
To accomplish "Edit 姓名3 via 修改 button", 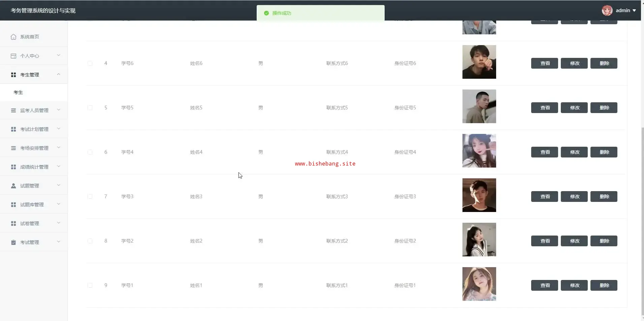I will 574,197.
